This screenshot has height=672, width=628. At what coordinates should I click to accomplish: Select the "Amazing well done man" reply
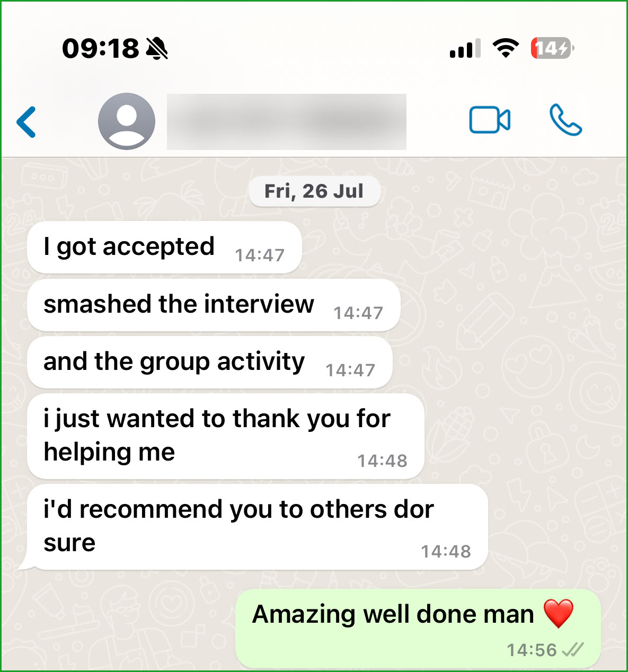pos(418,629)
